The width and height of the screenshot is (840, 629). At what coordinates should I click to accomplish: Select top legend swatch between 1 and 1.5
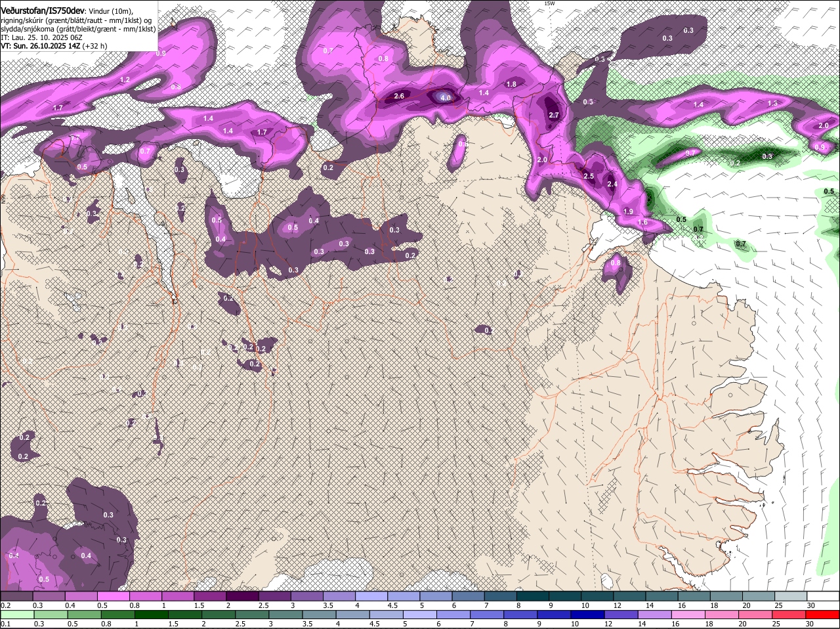point(178,596)
